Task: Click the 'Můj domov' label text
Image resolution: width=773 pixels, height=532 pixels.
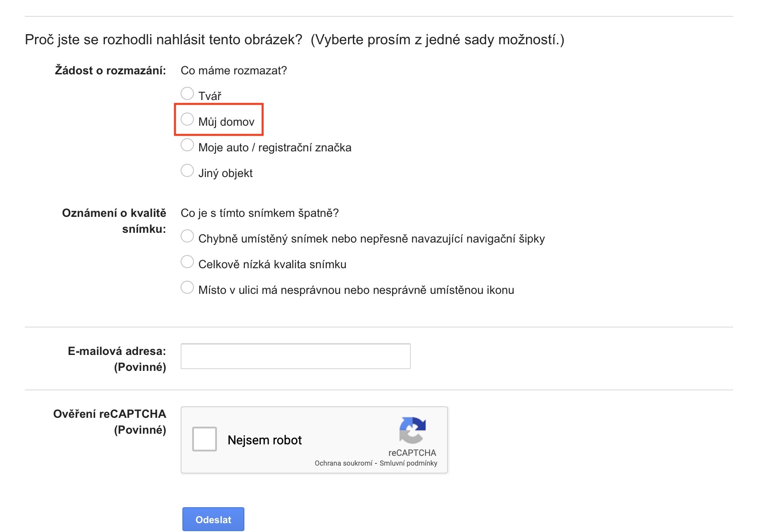Action: tap(226, 122)
